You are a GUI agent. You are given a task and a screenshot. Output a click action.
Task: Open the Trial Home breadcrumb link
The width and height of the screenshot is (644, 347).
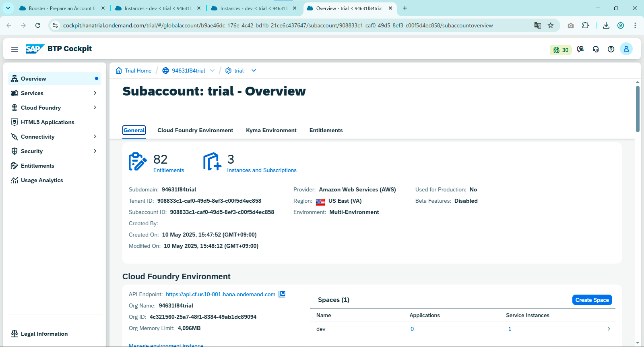pos(138,71)
